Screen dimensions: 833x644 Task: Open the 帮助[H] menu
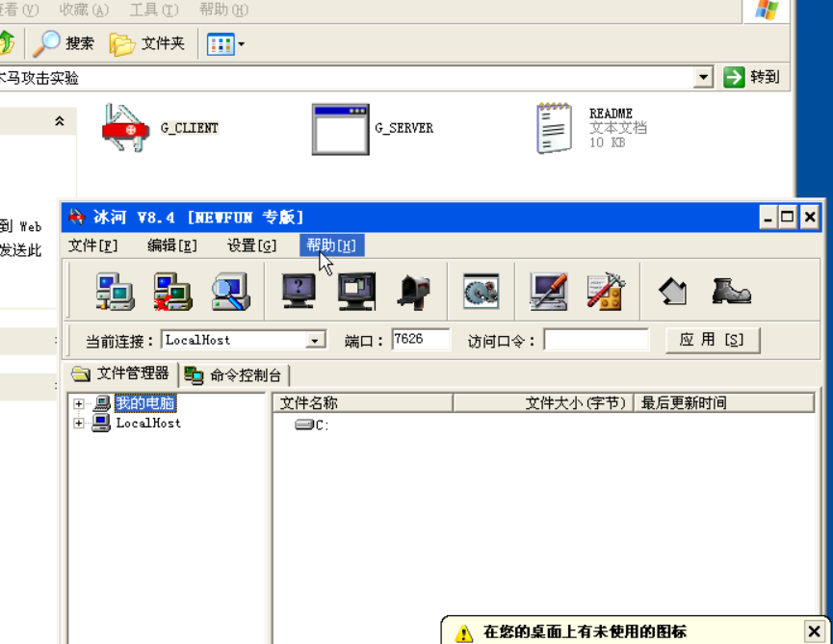331,245
